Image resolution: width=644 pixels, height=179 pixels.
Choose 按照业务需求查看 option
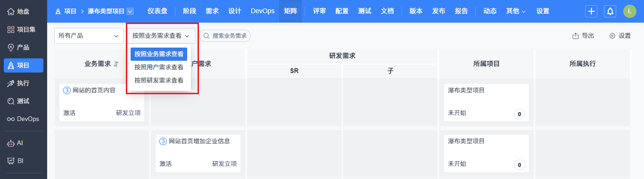[x=159, y=54]
